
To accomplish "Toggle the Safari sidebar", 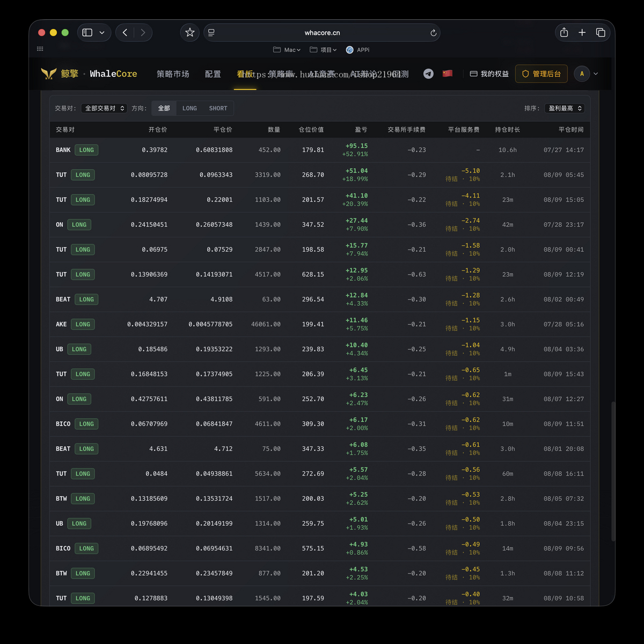I will pos(87,33).
